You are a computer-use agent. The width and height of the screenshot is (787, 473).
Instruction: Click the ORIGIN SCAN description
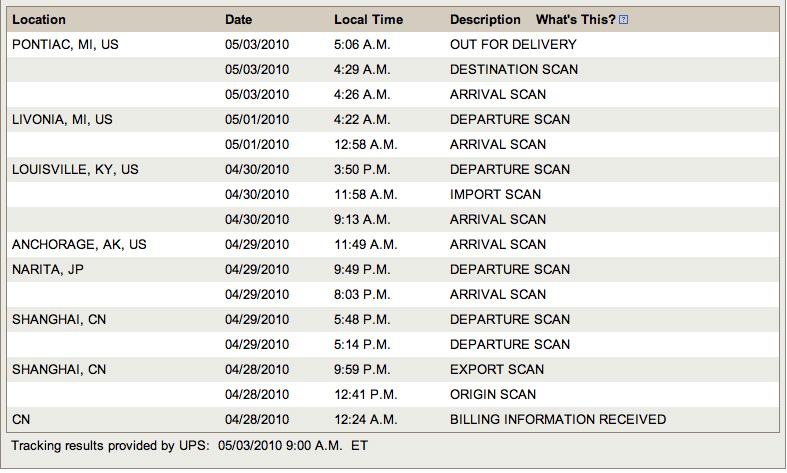tap(493, 395)
